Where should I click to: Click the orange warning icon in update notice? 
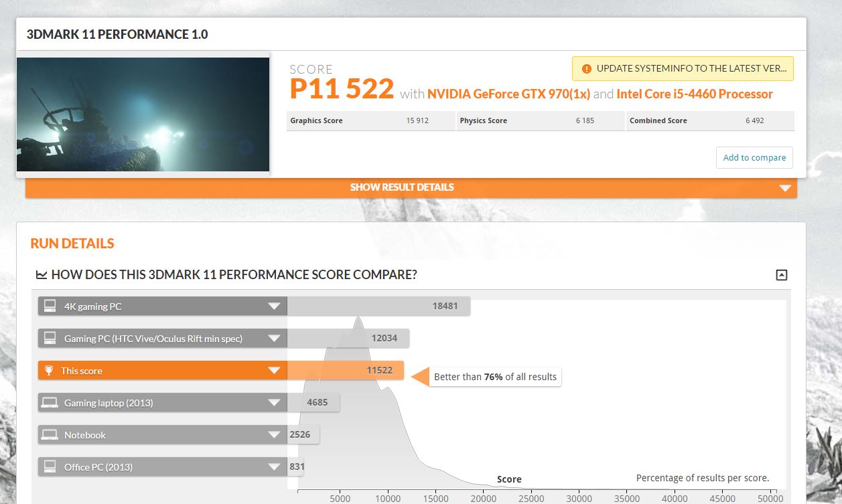click(x=587, y=68)
